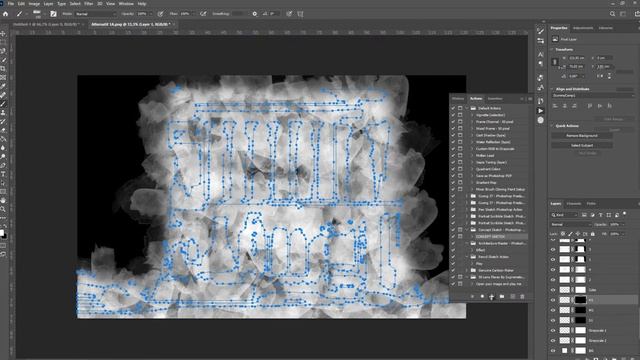Image resolution: width=640 pixels, height=360 pixels.
Task: Switch to the Paths tab
Action: coord(591,203)
